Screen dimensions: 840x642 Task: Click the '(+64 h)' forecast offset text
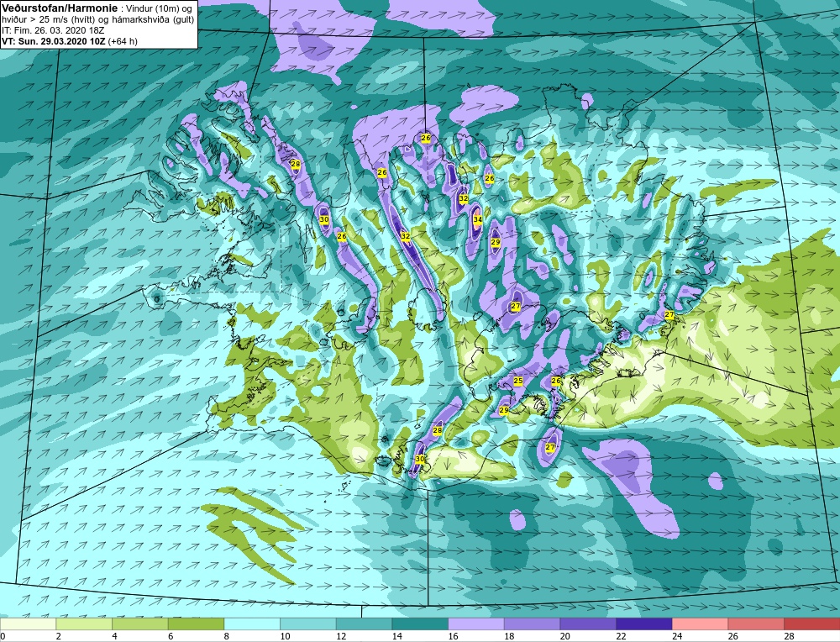[x=123, y=41]
